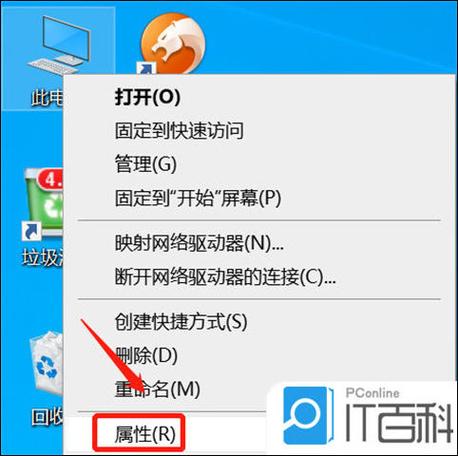
Task: Select 固定到快速访问 menu entry
Action: coord(179,130)
